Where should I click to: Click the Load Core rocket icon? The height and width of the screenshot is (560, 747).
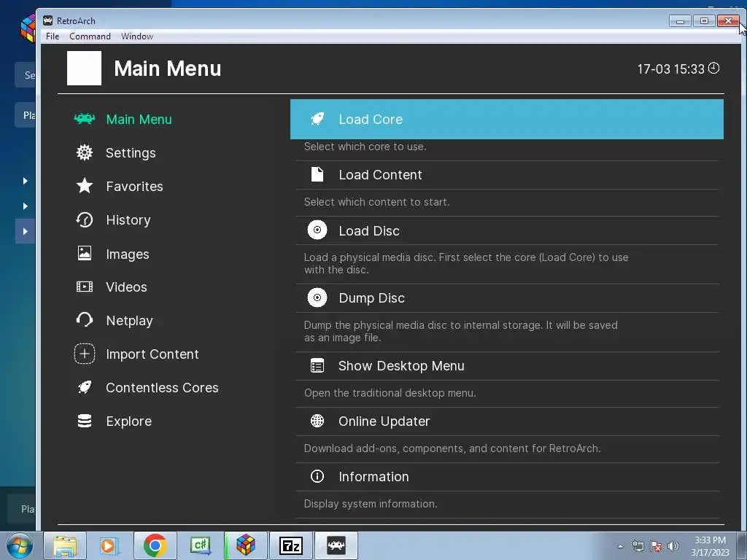click(x=317, y=119)
